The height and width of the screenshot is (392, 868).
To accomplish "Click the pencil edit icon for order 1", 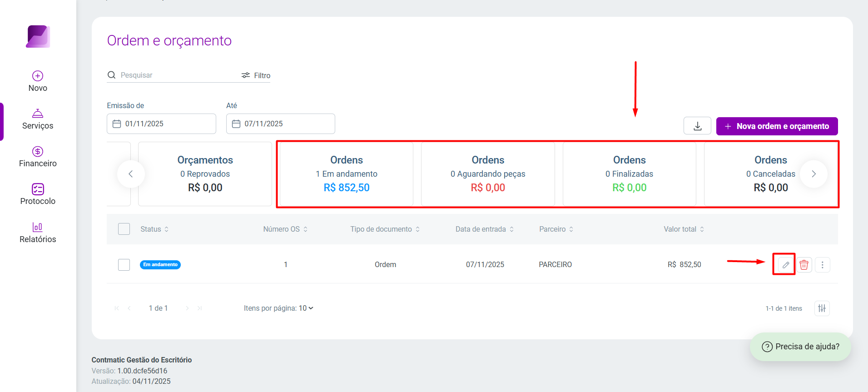I will pyautogui.click(x=785, y=265).
